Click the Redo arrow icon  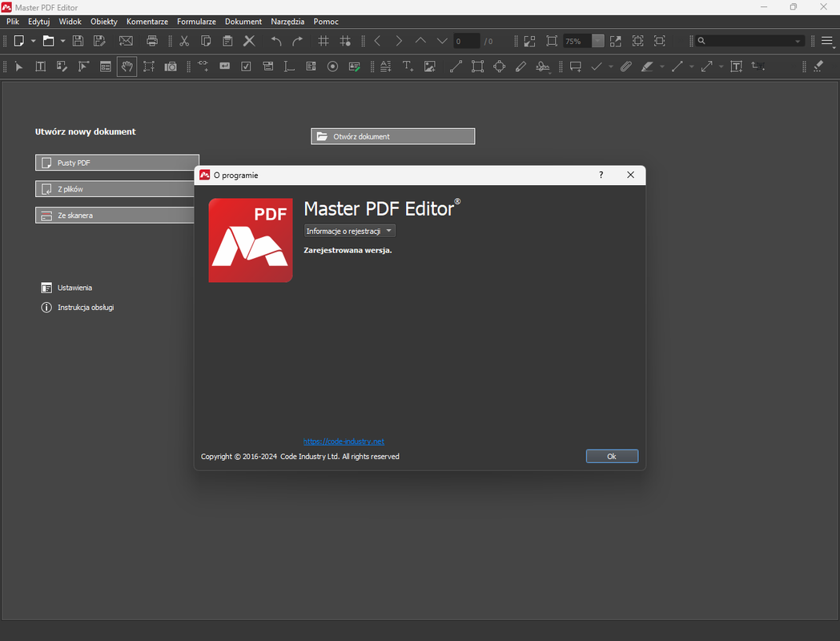297,41
